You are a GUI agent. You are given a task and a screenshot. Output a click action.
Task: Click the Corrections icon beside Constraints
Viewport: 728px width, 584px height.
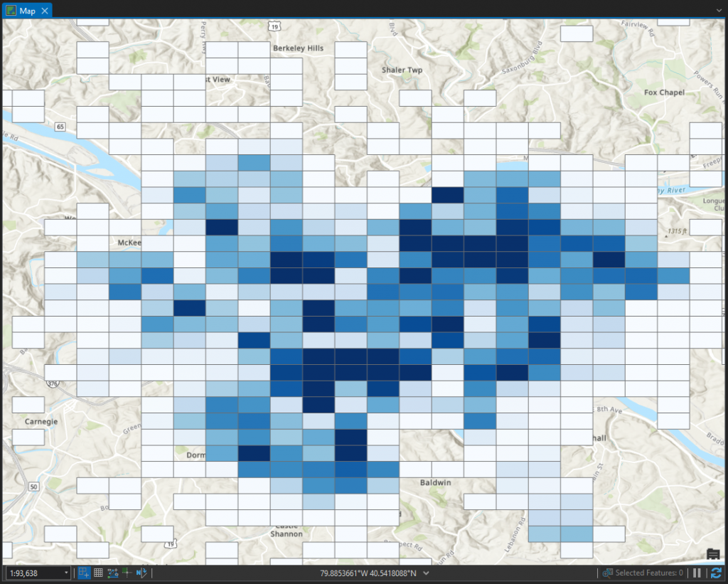point(127,573)
